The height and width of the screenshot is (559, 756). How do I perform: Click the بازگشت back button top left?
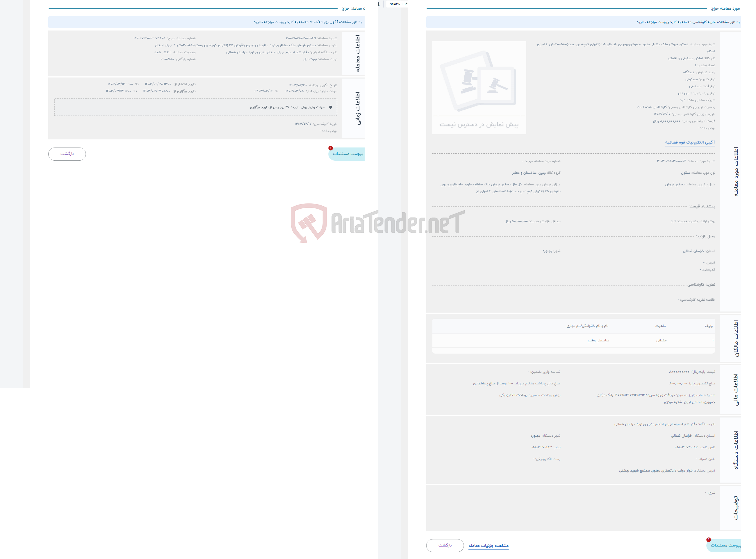point(66,153)
